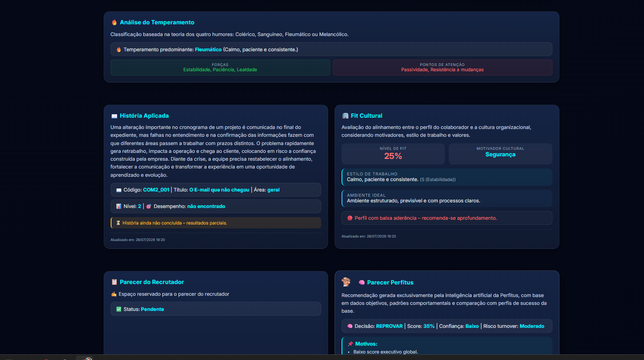The image size is (644, 360).
Task: Click the Forças box with Estabilidade, Paciência, Lealdade
Action: (220, 67)
